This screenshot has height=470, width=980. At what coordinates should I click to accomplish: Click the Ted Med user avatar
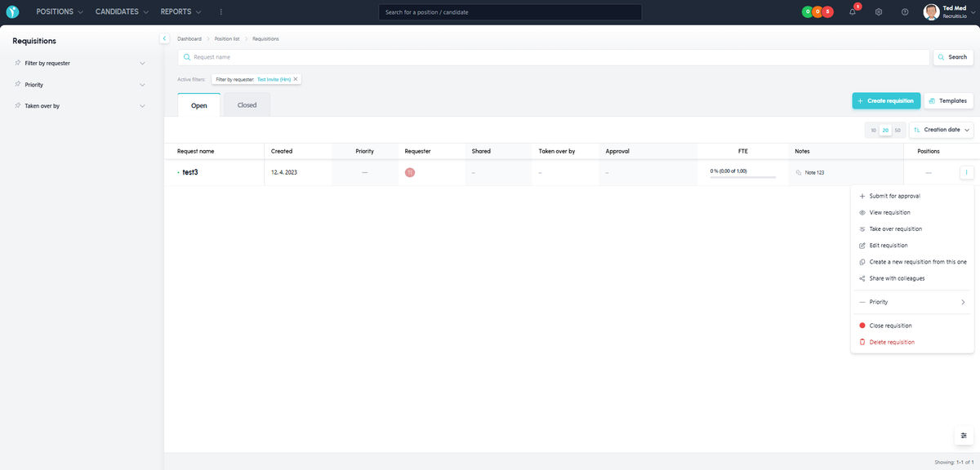point(931,12)
